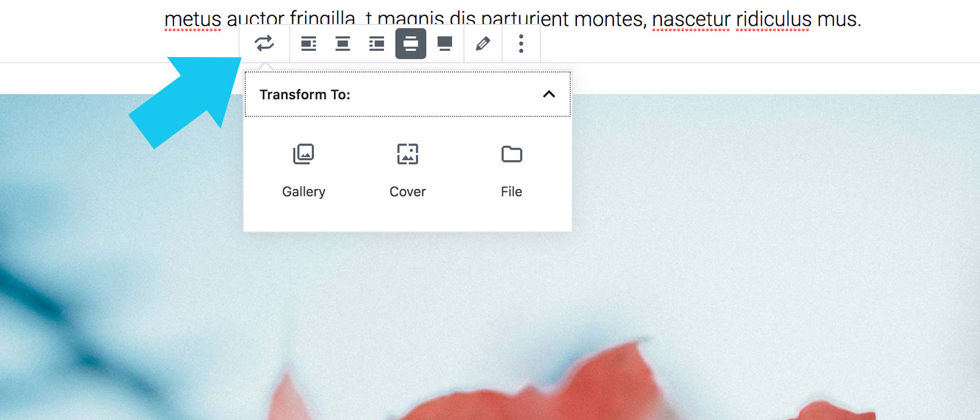Click the block transform switcher icon
Viewport: 980px width, 420px height.
(x=265, y=44)
